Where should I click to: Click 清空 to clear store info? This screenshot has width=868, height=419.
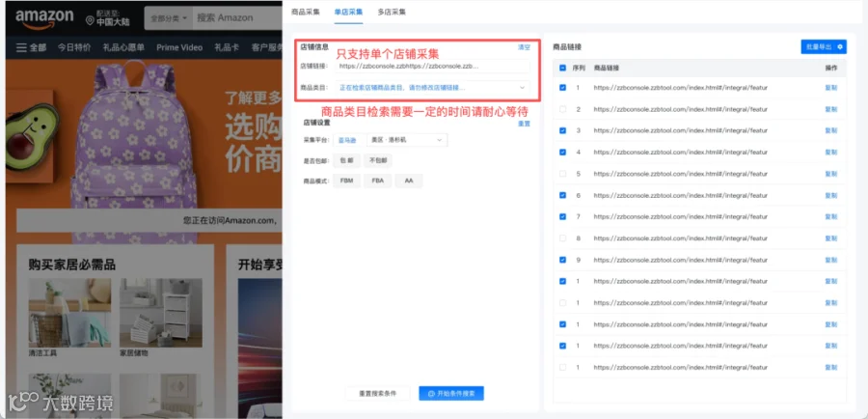click(x=524, y=47)
